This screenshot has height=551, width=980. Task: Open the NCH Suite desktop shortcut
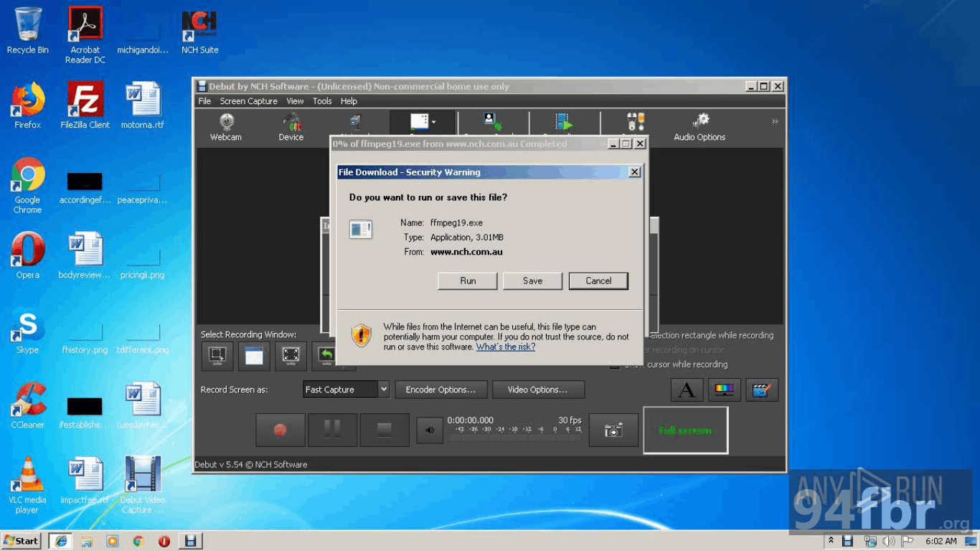coord(199,31)
